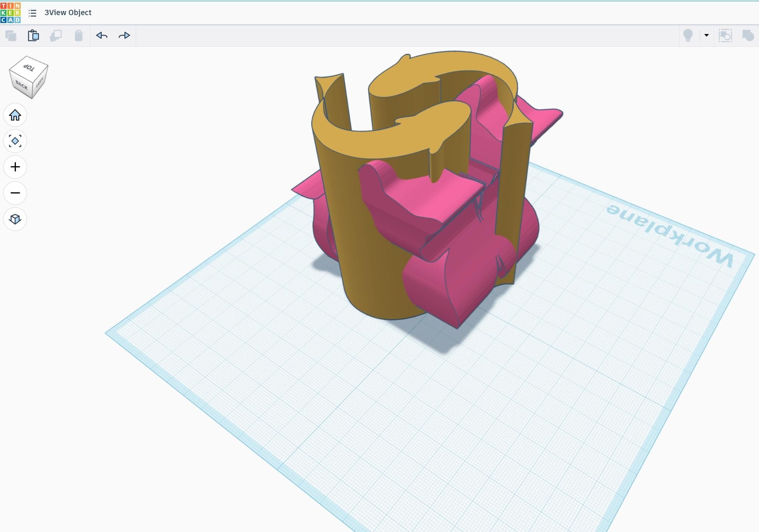Click the Duplicate and repeat icon
759x532 pixels.
tap(56, 36)
